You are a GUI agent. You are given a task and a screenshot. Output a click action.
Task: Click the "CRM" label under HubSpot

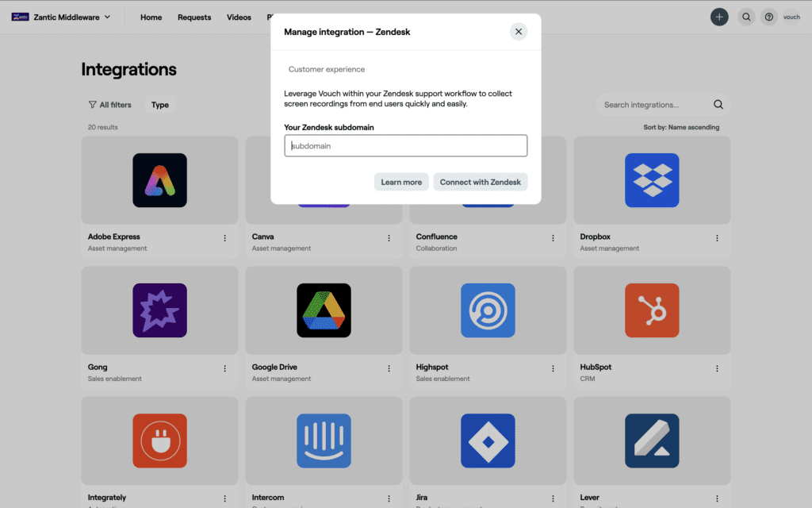tap(588, 379)
